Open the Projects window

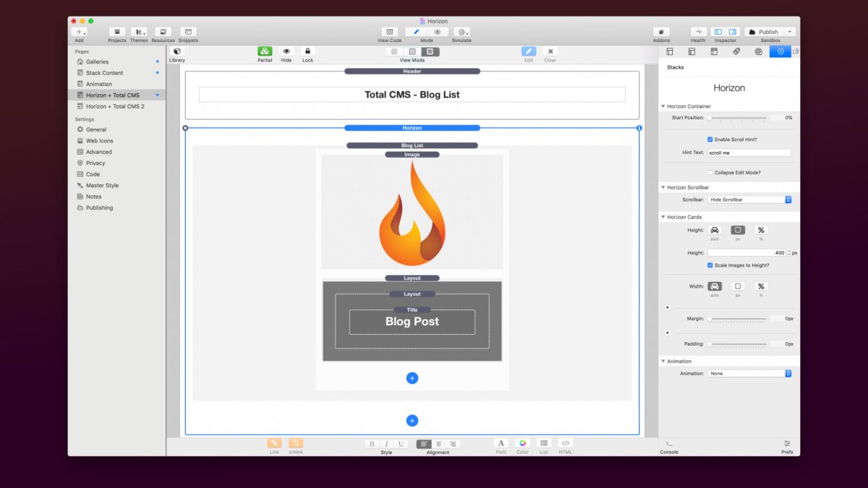117,32
